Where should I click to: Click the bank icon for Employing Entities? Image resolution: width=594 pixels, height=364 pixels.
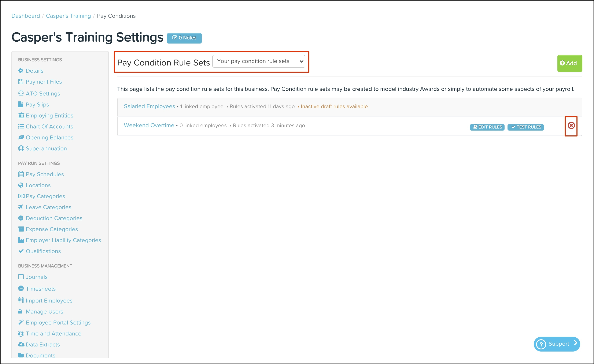click(21, 115)
